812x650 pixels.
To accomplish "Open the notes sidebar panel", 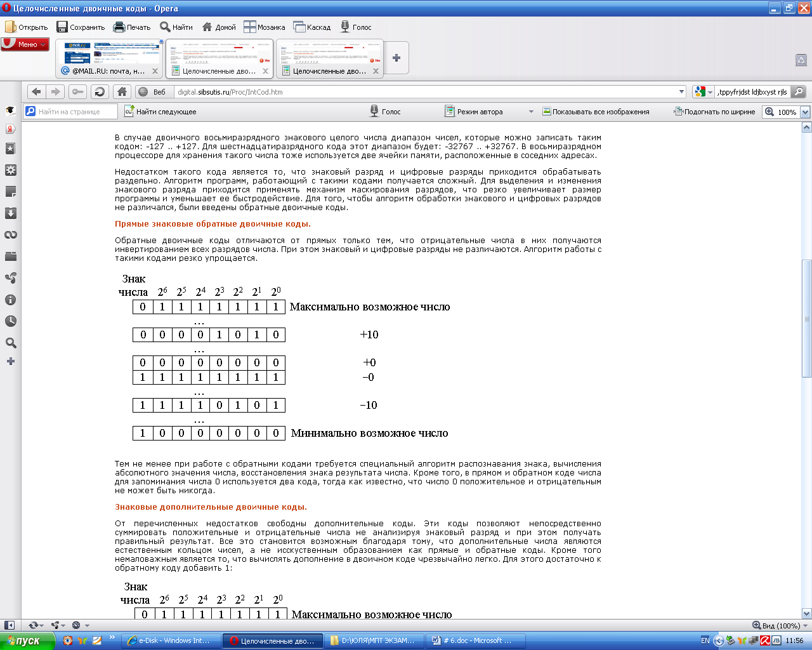I will (x=10, y=192).
